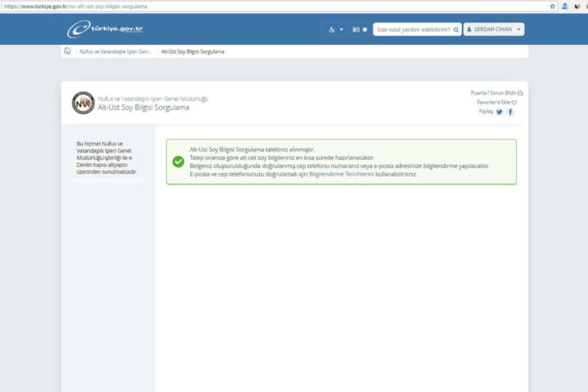
Task: Click the browser address bar URL
Action: [x=78, y=5]
